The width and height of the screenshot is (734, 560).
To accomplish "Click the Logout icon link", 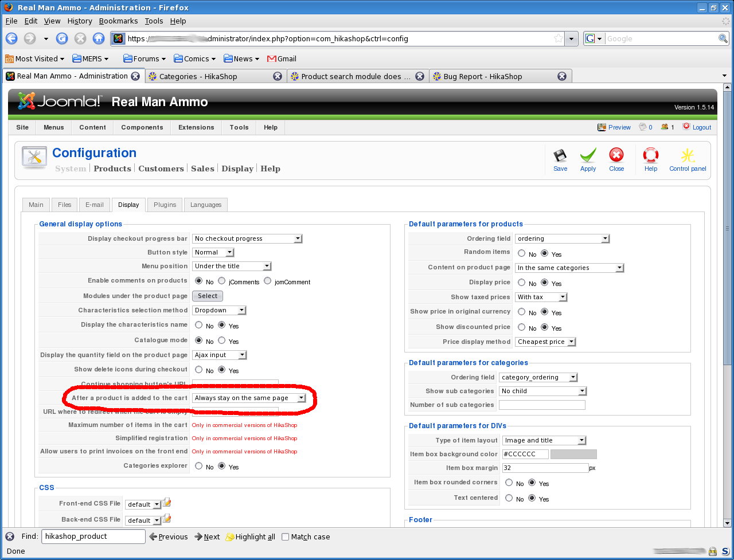I will click(697, 127).
